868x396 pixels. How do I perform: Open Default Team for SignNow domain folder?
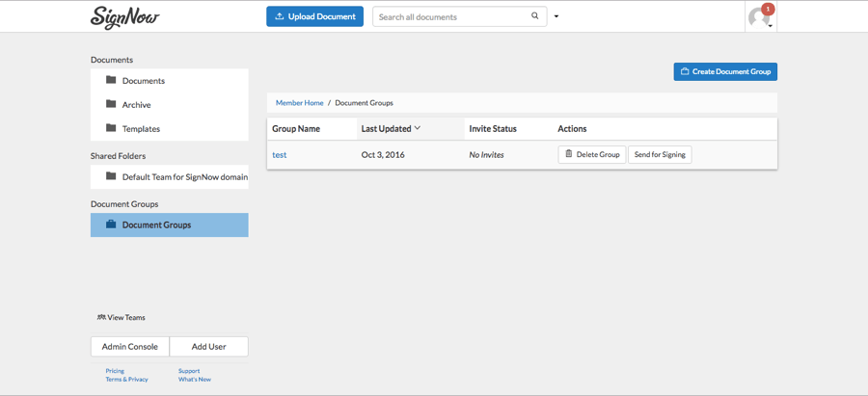click(184, 176)
